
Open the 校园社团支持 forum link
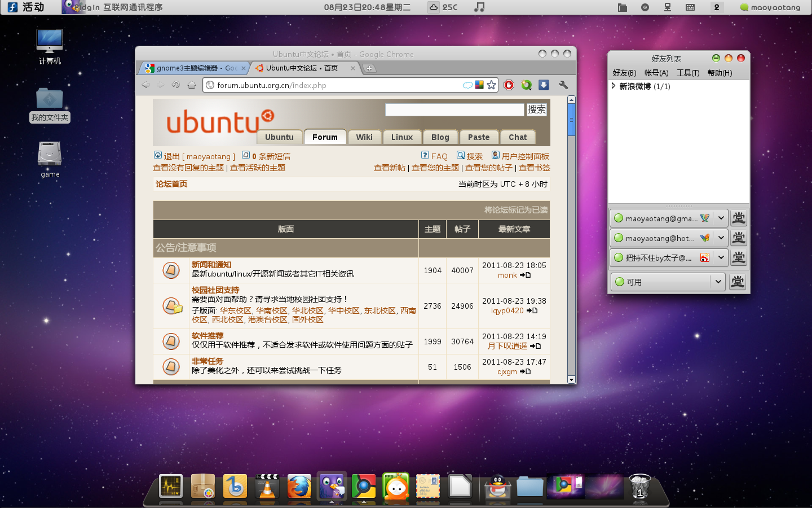coord(215,290)
